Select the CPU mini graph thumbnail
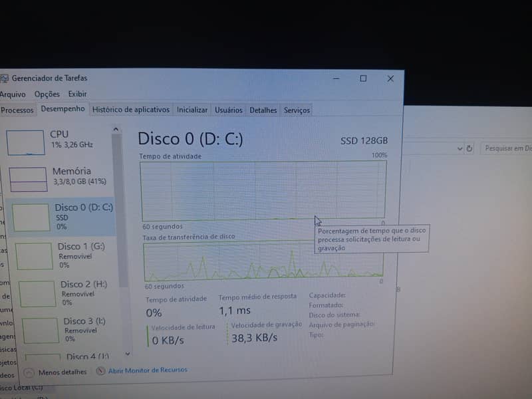 [25, 142]
